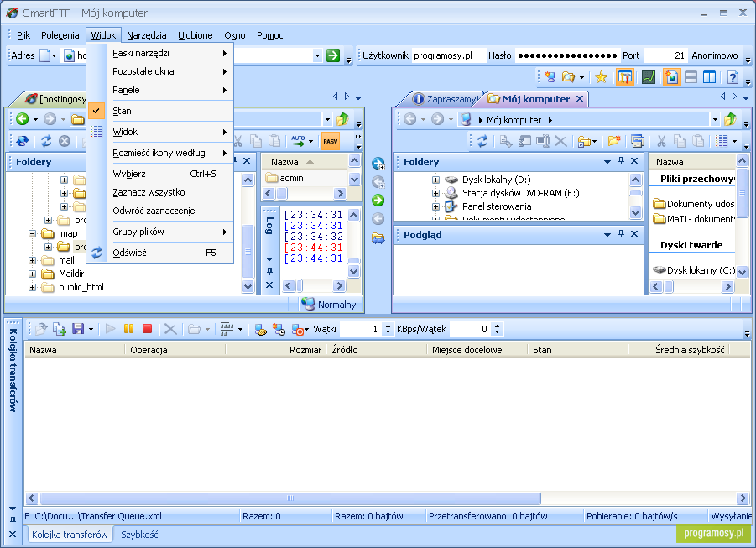Click the add file to queue icon
The image size is (756, 548).
point(60,329)
